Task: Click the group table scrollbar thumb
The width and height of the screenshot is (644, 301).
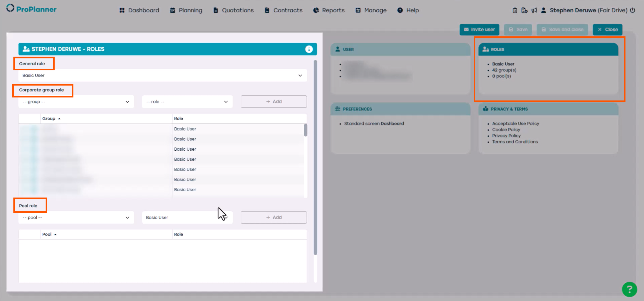Action: [305, 130]
